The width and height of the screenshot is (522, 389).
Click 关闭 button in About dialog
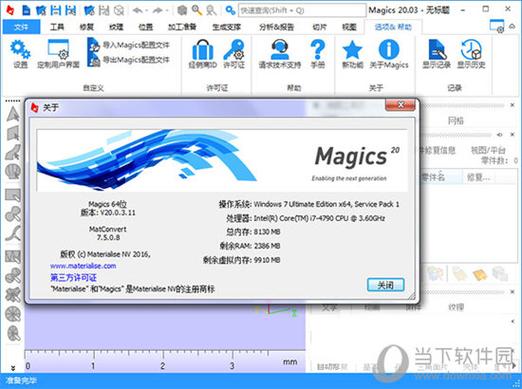tap(385, 285)
